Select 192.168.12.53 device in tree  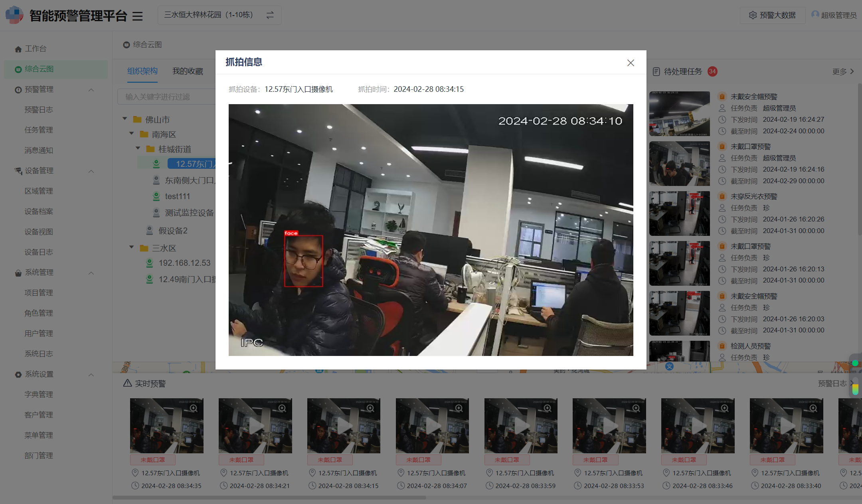click(x=184, y=263)
